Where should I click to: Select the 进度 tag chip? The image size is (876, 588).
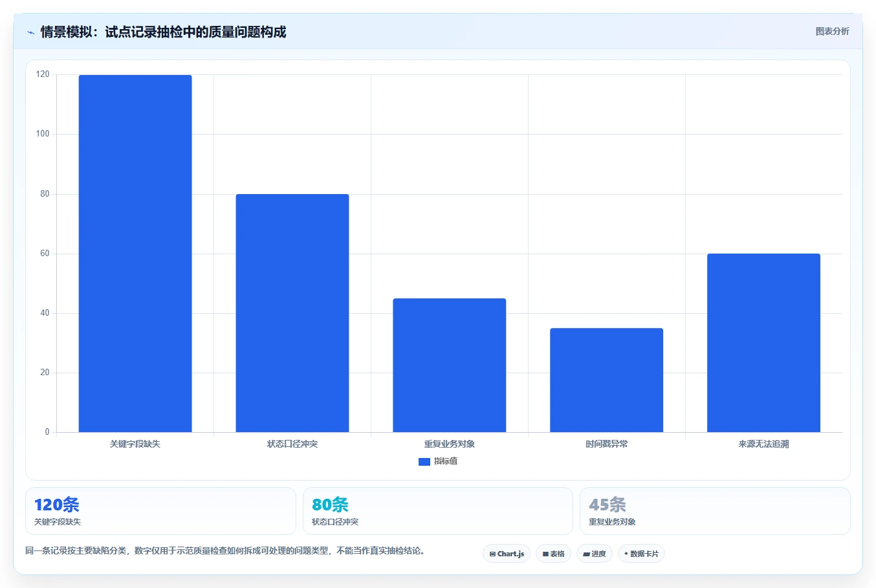click(595, 554)
